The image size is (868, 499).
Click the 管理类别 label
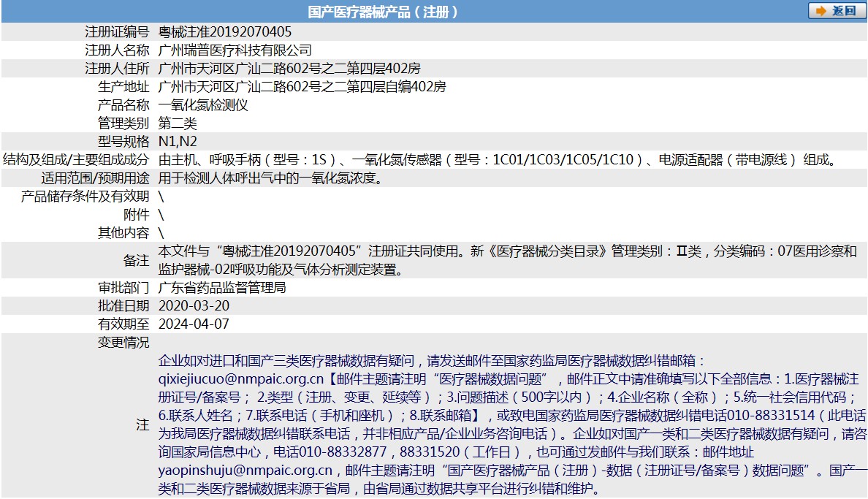tap(123, 123)
